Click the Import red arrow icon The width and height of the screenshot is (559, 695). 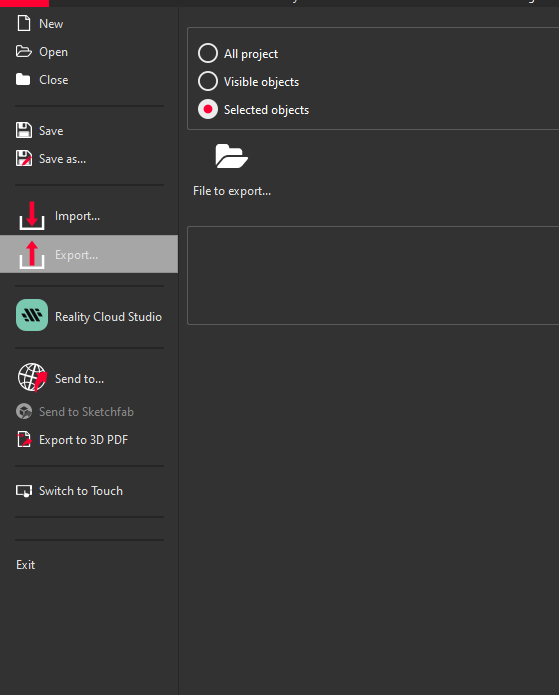click(x=32, y=215)
